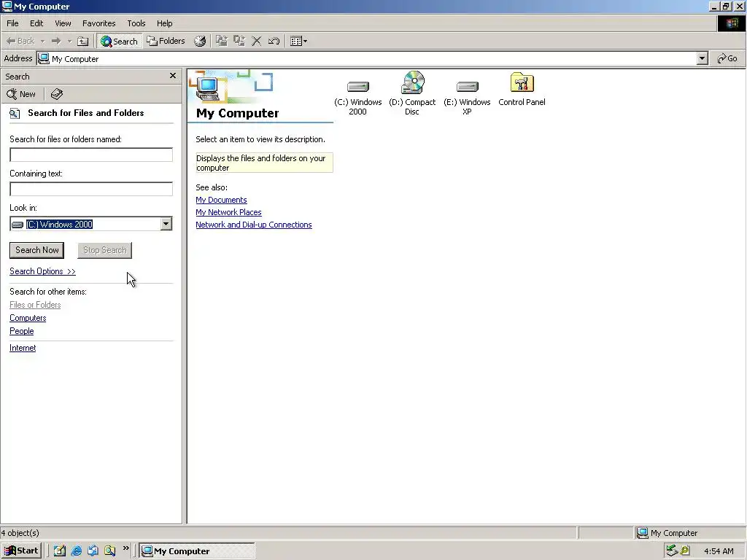Click the 4 object(s) status text

(20, 533)
